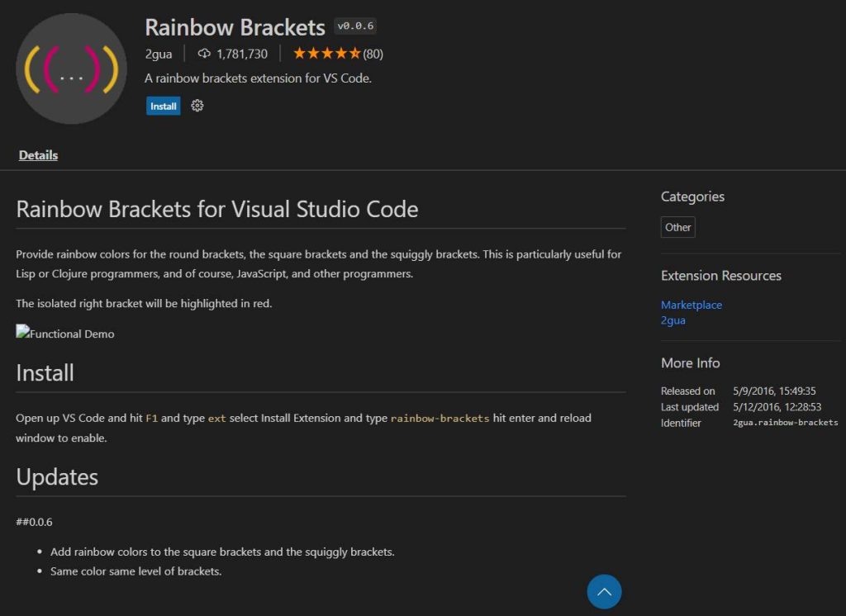
Task: Click the Rainbow Brackets extension logo
Action: point(70,69)
